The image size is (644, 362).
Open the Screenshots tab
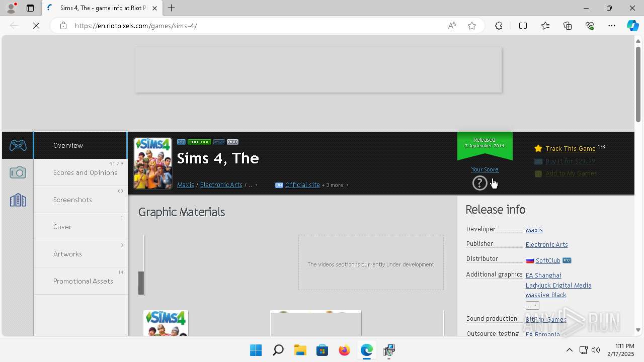click(x=80, y=200)
